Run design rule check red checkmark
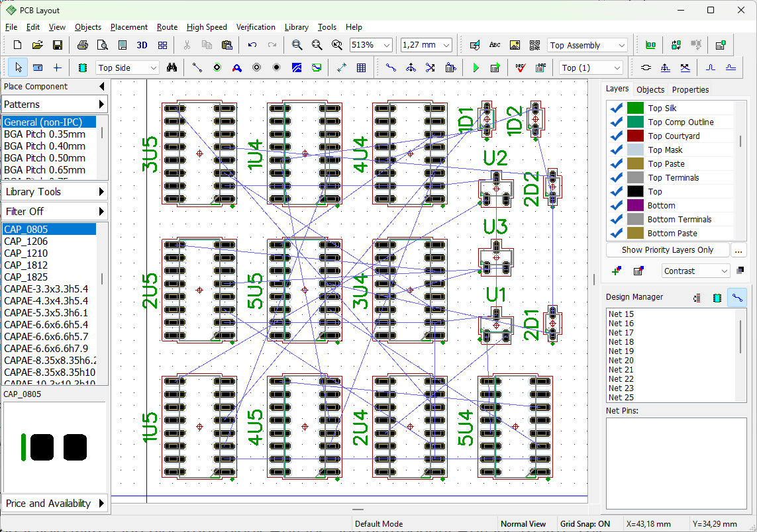The height and width of the screenshot is (532, 757). tap(521, 67)
